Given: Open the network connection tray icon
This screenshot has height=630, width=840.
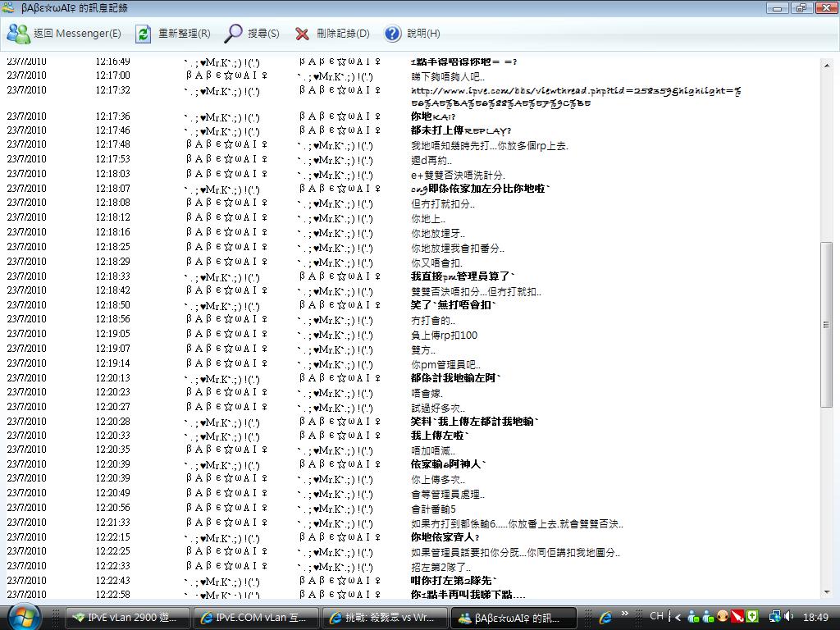Looking at the screenshot, I should pyautogui.click(x=774, y=617).
